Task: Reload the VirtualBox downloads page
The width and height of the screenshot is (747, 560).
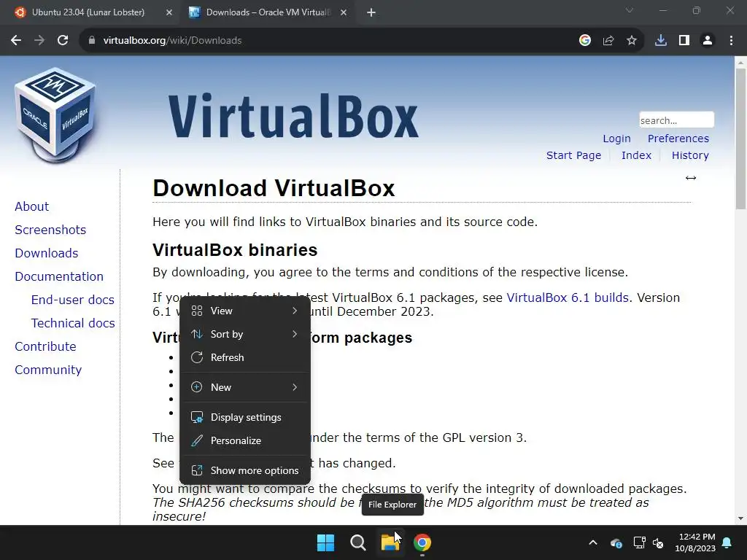Action: coord(63,41)
